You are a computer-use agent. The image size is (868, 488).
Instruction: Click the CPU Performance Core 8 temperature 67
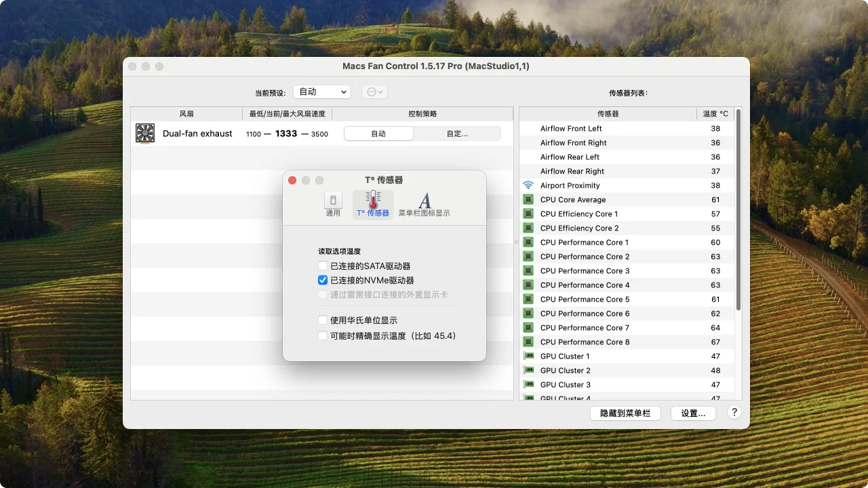(x=715, y=342)
